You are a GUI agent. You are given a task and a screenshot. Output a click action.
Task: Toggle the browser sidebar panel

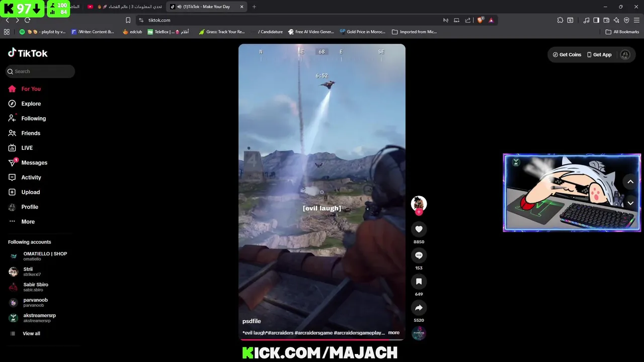coord(596,20)
